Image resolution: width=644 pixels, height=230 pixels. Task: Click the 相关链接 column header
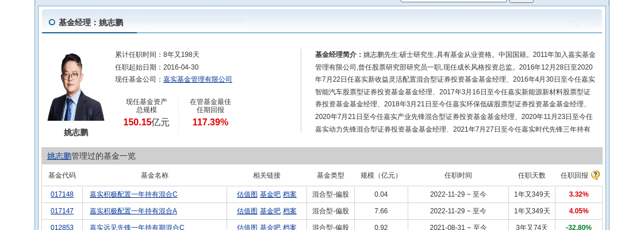click(x=267, y=175)
